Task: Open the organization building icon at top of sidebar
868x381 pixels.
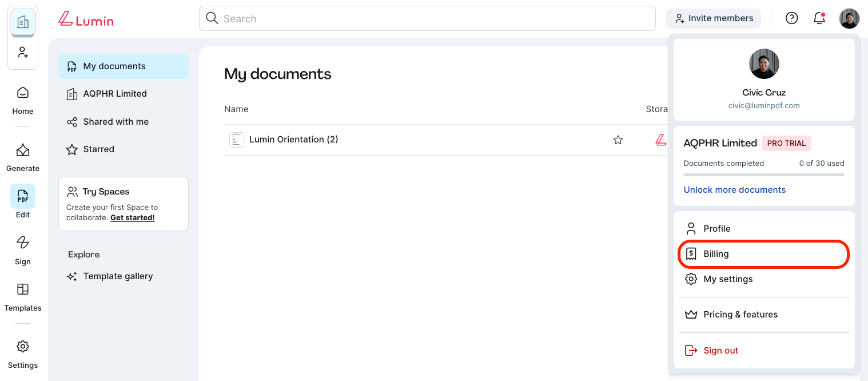Action: point(23,22)
